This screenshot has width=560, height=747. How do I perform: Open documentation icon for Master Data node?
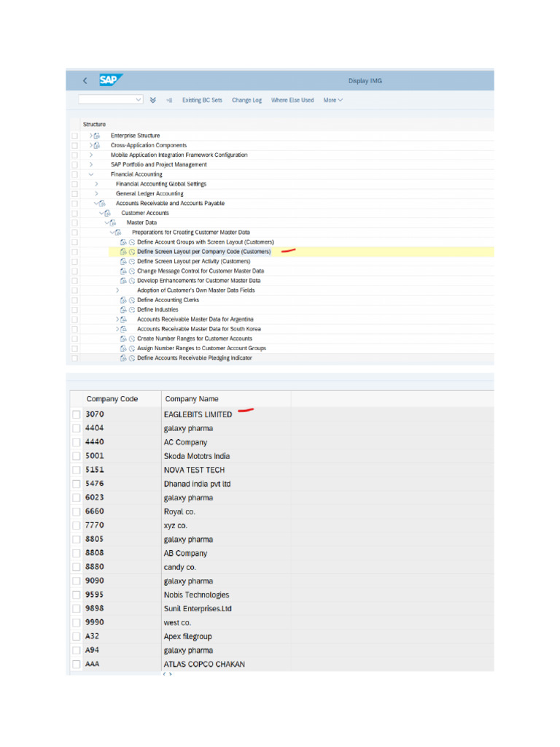(113, 222)
